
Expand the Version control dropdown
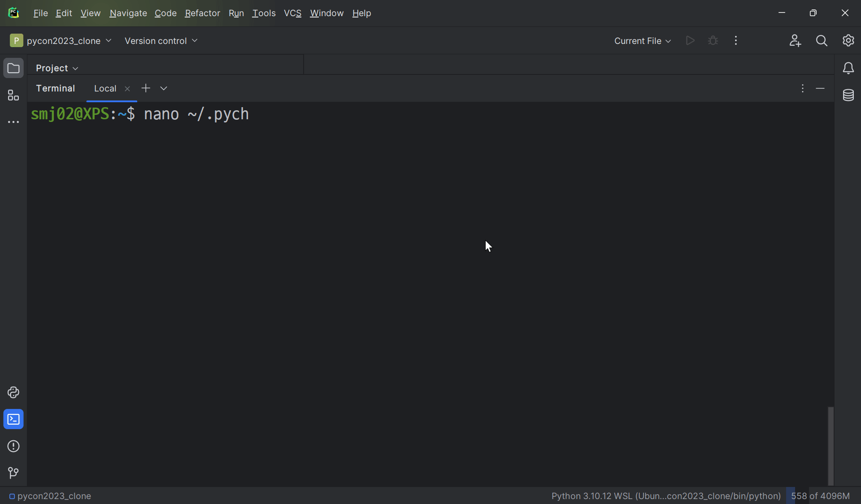(x=161, y=41)
